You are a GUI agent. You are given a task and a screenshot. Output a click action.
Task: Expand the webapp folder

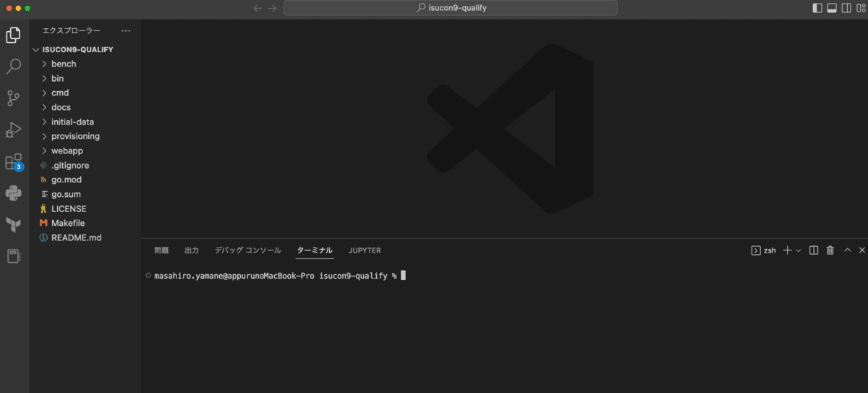(85, 151)
